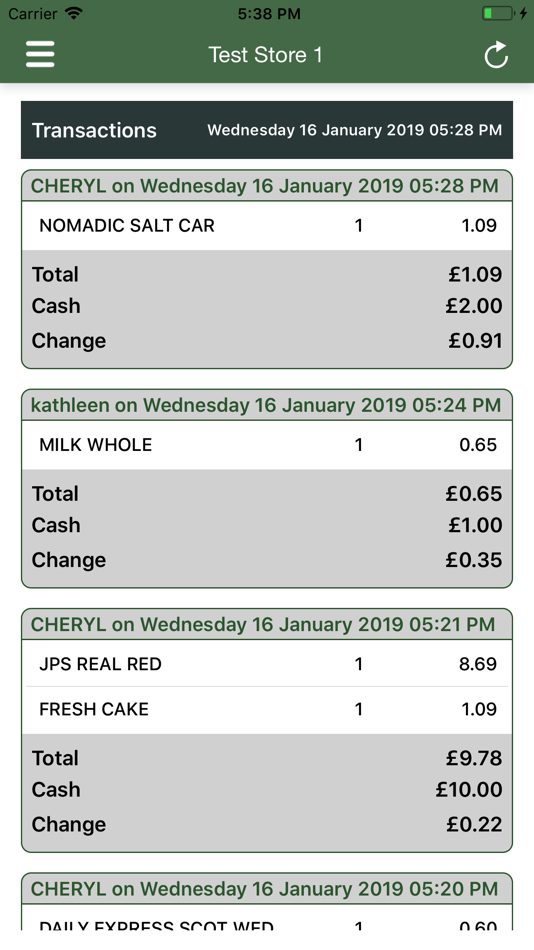This screenshot has width=534, height=950.
Task: Open kathleen transaction from 05:24 PM
Action: [266, 405]
